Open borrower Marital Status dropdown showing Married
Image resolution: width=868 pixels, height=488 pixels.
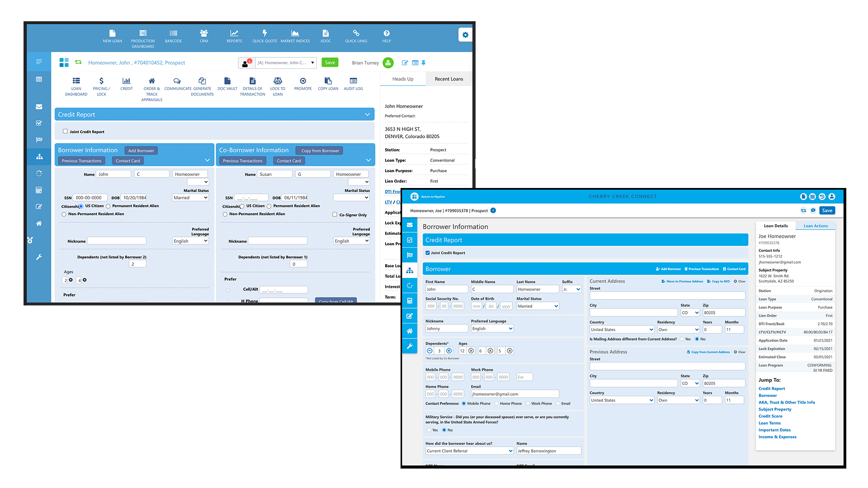pos(190,198)
